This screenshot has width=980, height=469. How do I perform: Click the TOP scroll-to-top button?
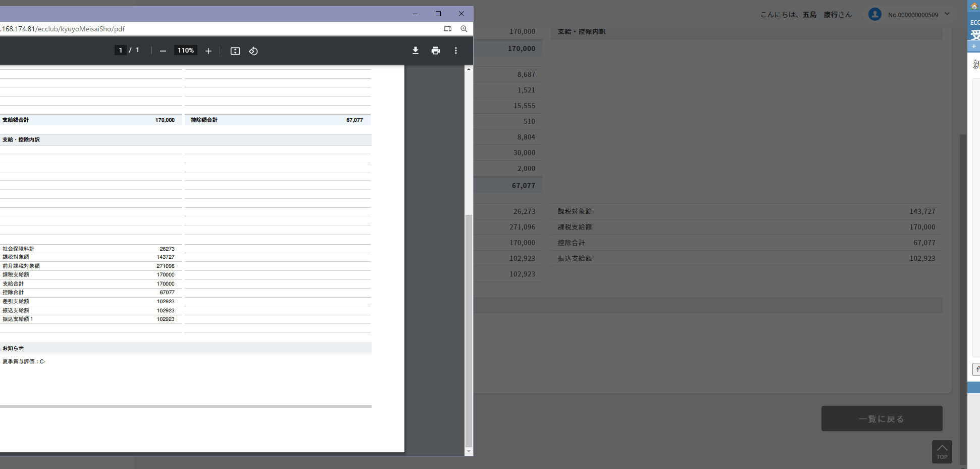942,451
